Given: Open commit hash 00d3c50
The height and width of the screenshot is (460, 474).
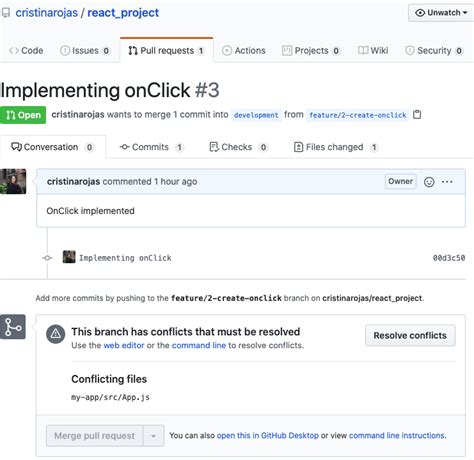Looking at the screenshot, I should tap(449, 258).
